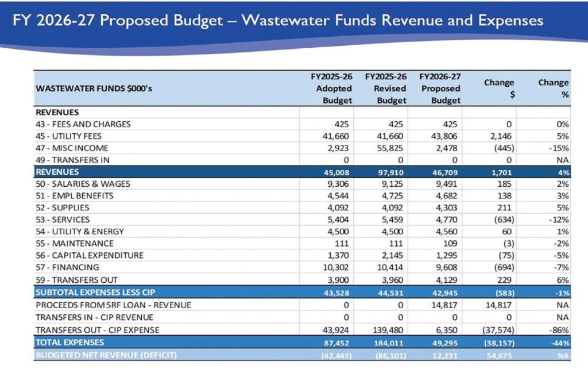Click the CIP Expense revised value 139,480
This screenshot has width=588, height=373.
coord(388,330)
